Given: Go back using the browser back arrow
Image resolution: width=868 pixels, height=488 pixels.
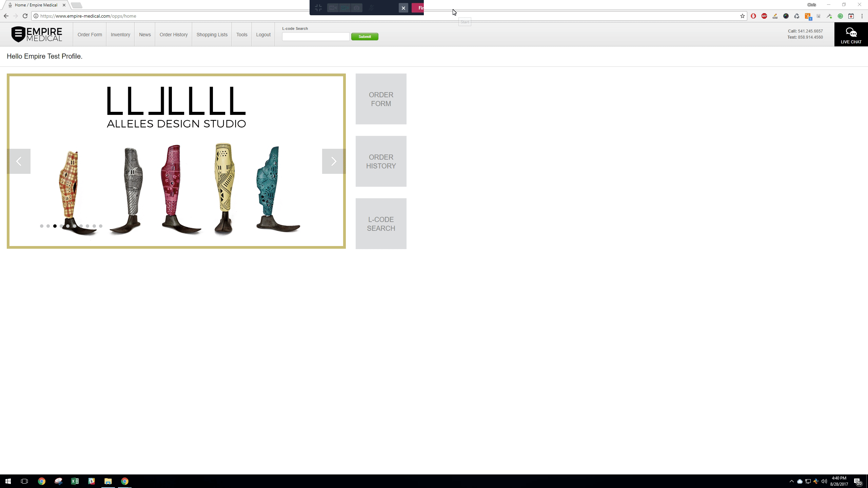Looking at the screenshot, I should tap(6, 16).
